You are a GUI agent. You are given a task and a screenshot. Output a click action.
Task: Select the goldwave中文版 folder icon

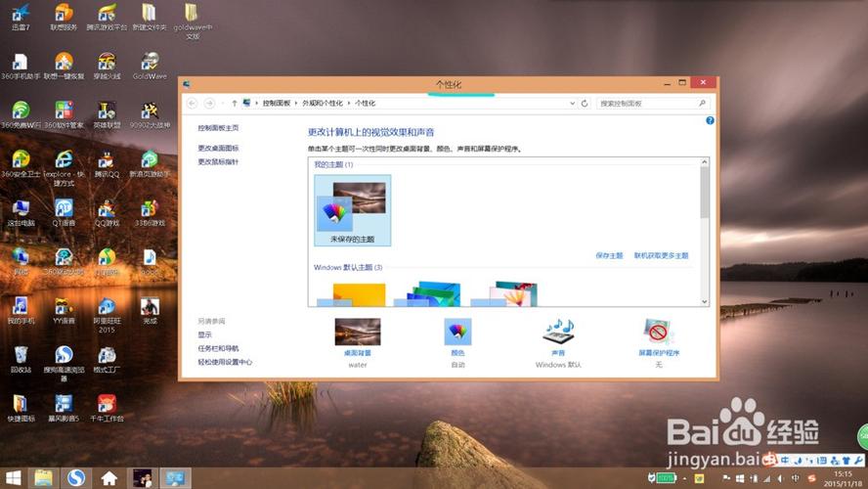coord(193,22)
